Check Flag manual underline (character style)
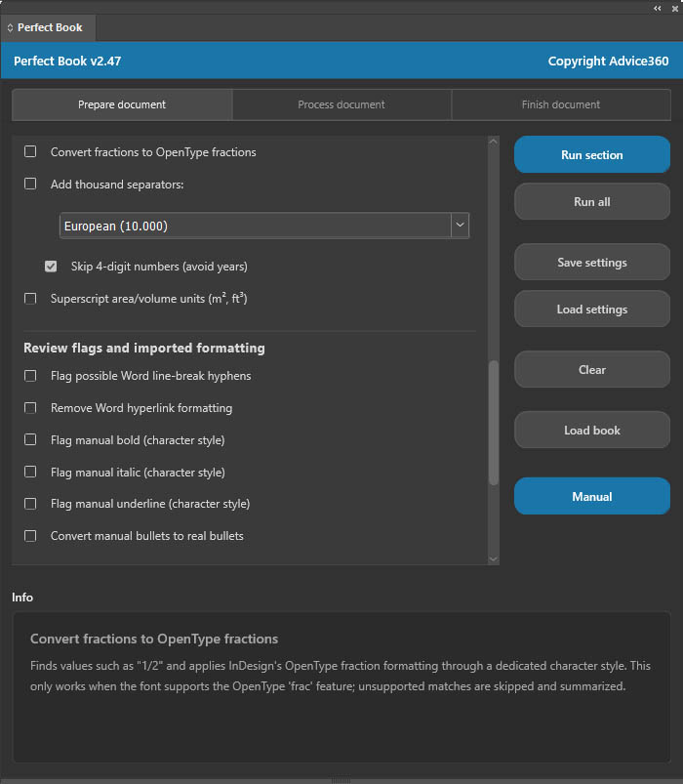683x784 pixels. [30, 504]
